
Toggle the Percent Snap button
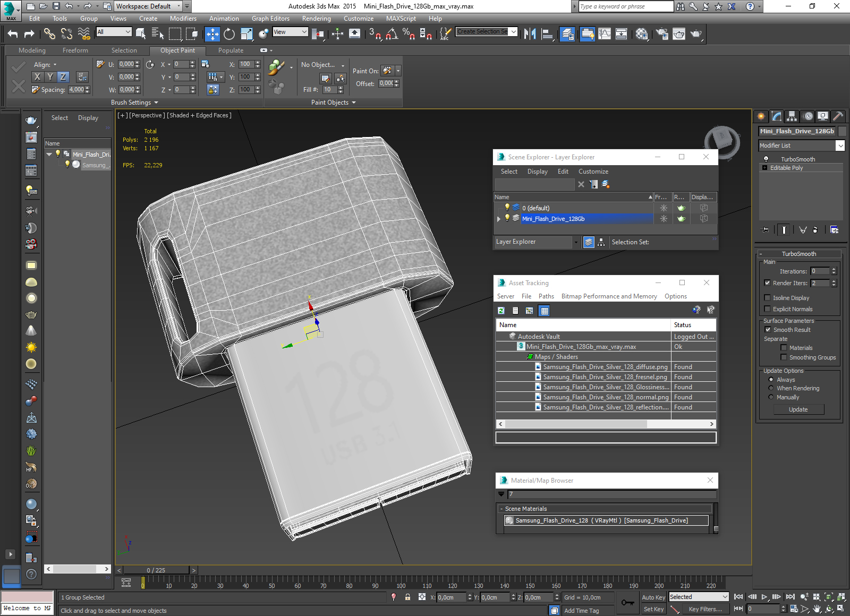tap(409, 34)
